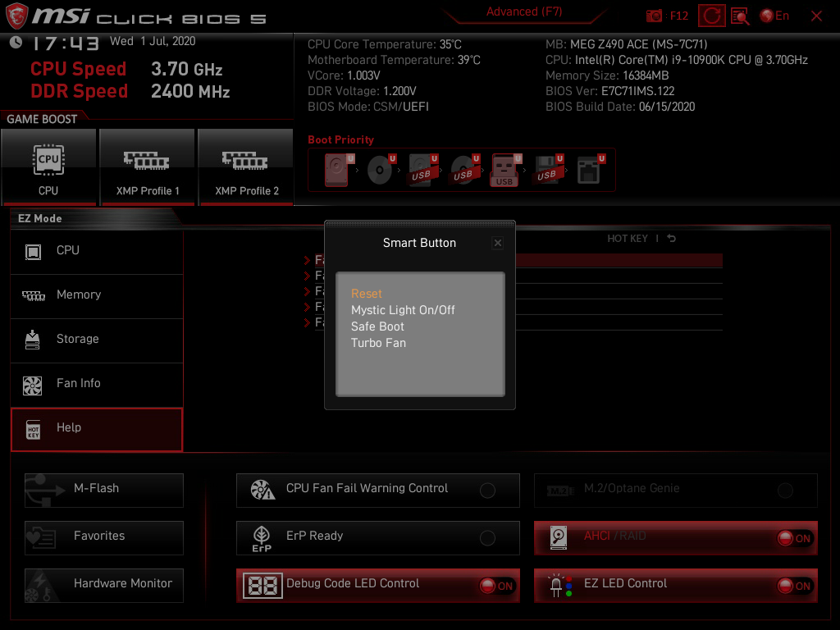
Task: Click the CPU fan warning icon
Action: (262, 490)
